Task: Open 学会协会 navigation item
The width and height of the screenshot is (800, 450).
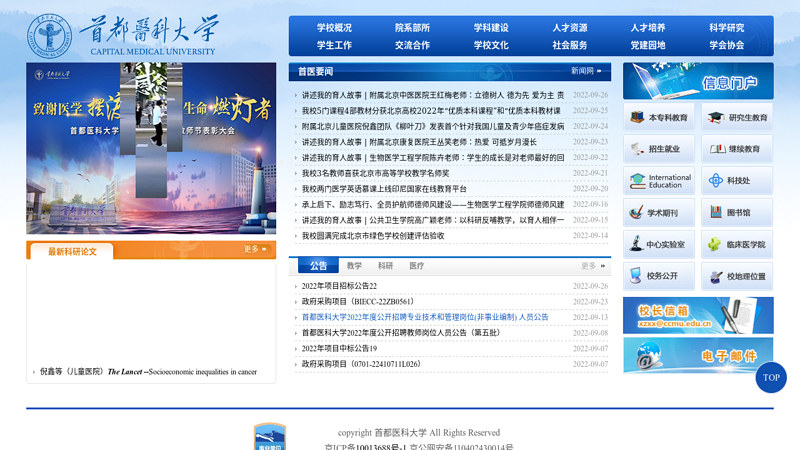Action: pyautogui.click(x=727, y=45)
